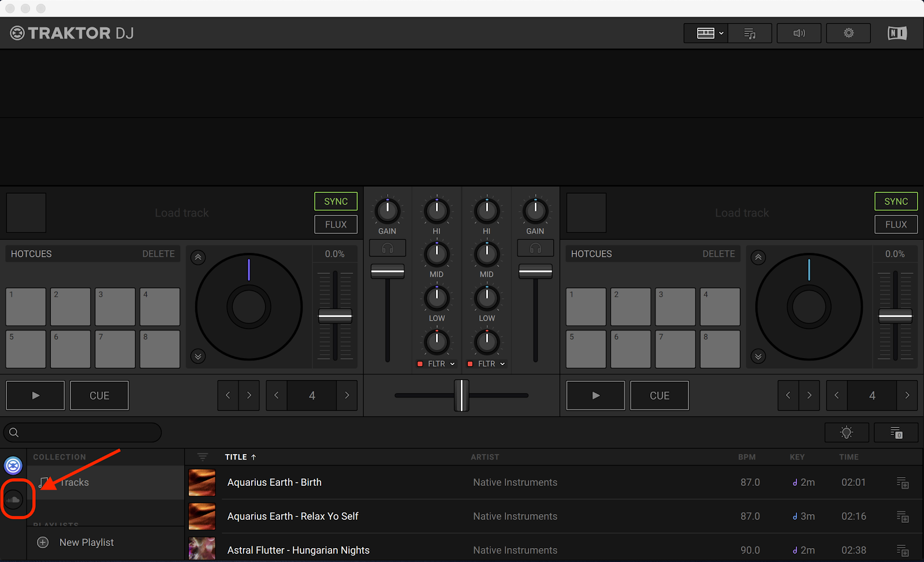Click the right deck beatjump back arrow

(x=788, y=396)
